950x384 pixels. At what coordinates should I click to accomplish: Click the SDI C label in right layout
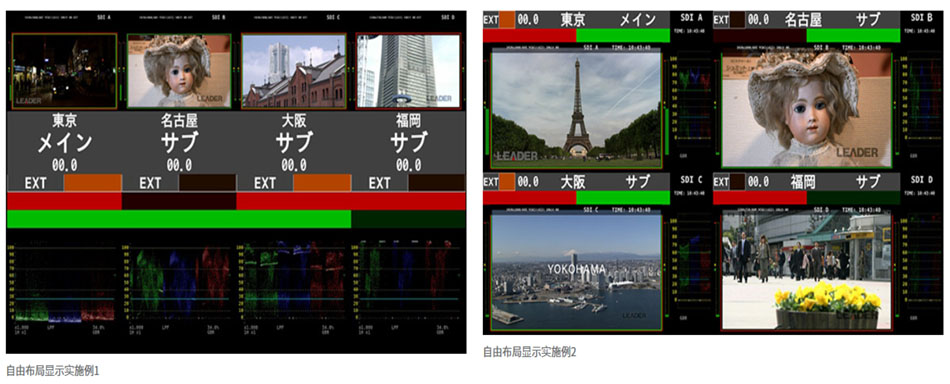(x=691, y=180)
